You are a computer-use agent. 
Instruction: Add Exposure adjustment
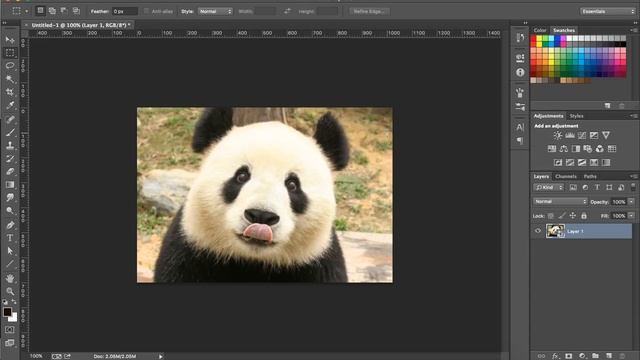pos(594,136)
